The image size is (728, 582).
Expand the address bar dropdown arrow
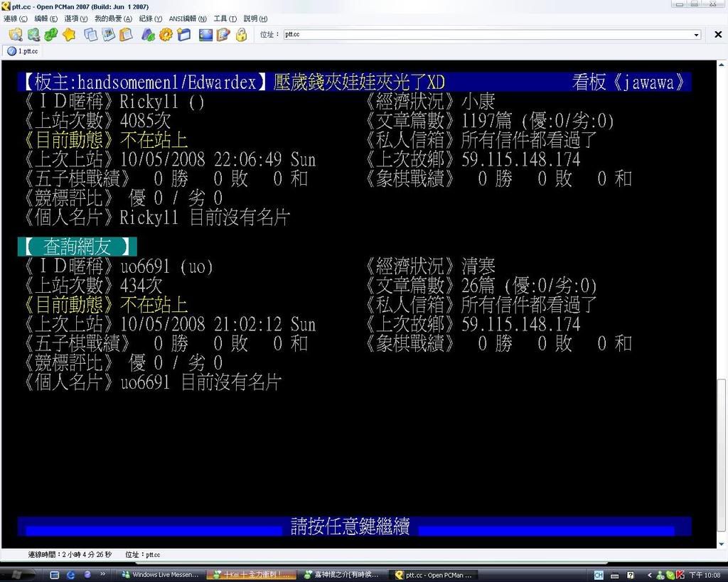pyautogui.click(x=696, y=35)
